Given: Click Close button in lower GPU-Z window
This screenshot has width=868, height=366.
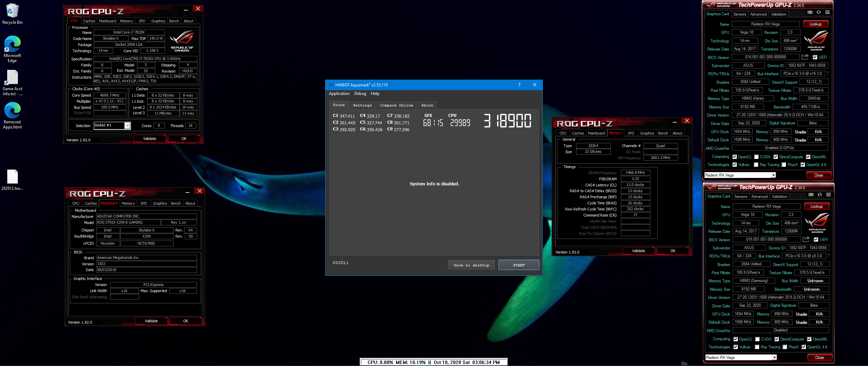Looking at the screenshot, I should 820,358.
